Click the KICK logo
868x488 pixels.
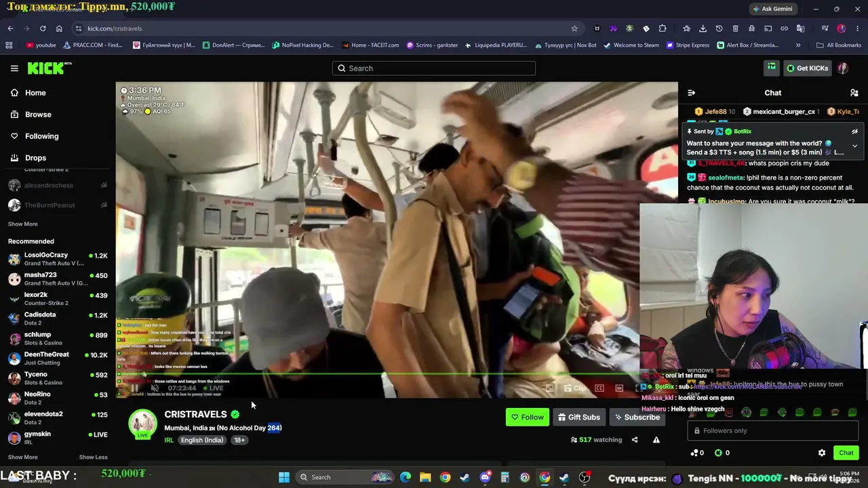[49, 68]
